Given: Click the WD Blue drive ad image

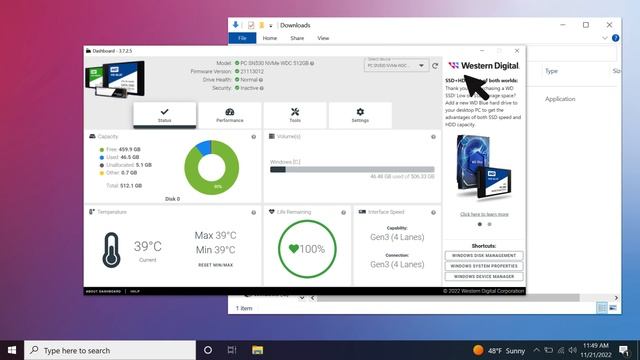Looking at the screenshot, I should 484,167.
